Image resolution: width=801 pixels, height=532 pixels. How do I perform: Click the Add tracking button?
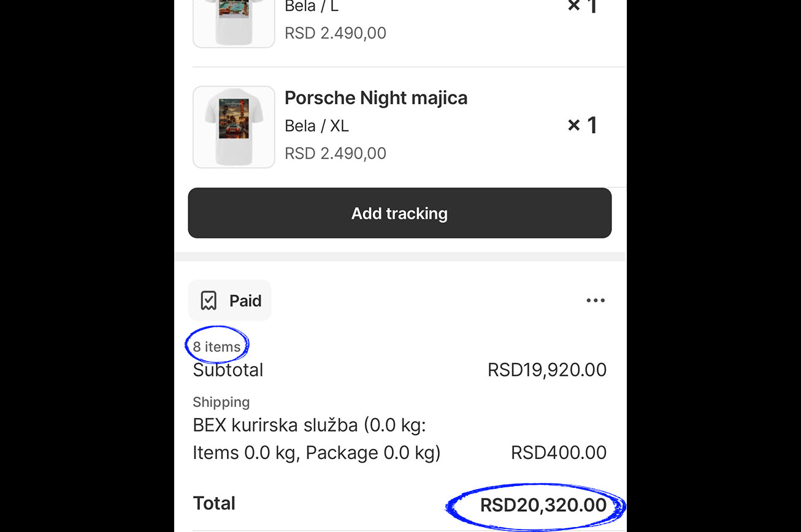[399, 213]
